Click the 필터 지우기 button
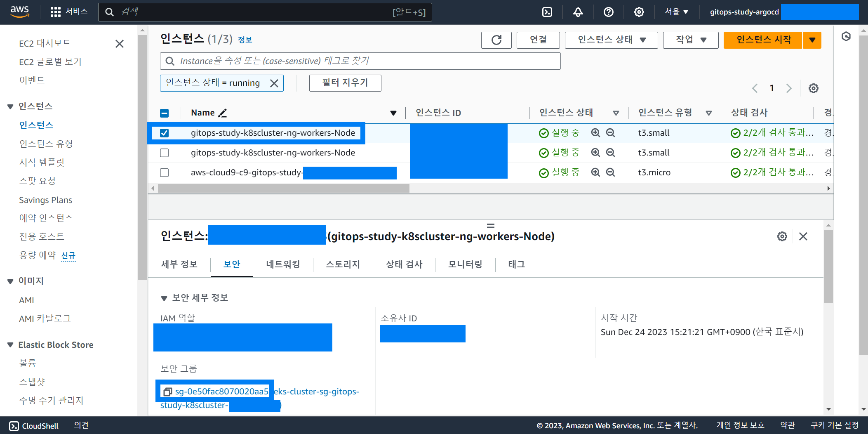 [345, 83]
